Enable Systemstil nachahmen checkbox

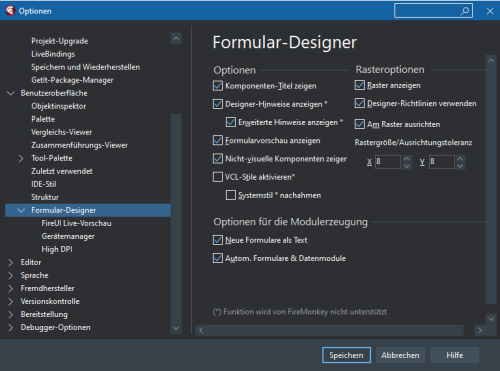click(x=231, y=195)
